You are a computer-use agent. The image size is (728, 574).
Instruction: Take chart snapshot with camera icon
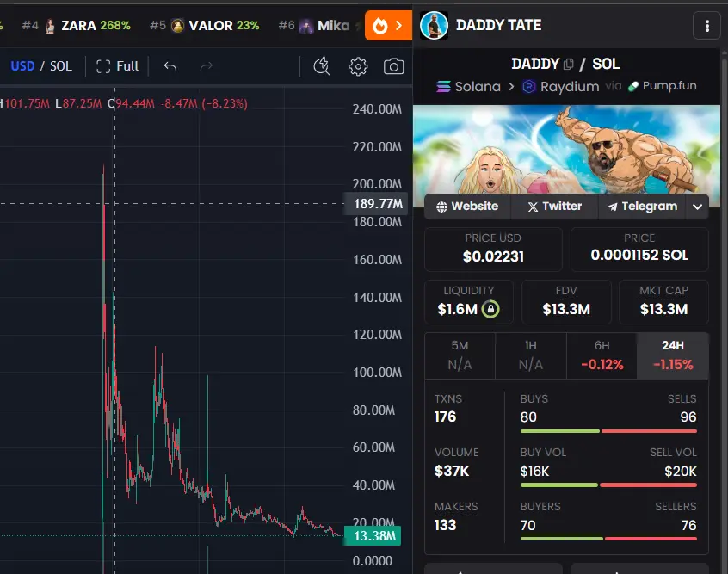click(393, 66)
